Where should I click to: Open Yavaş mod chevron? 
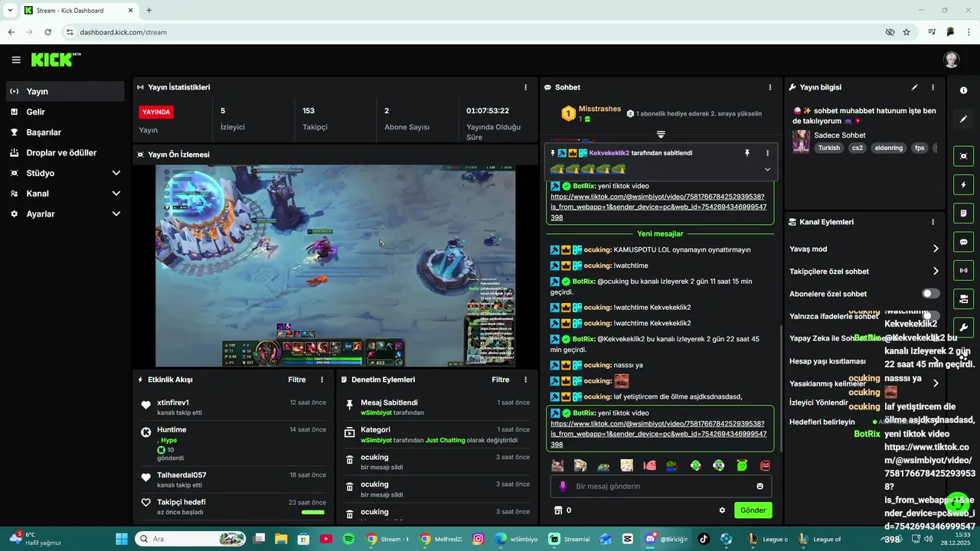(935, 249)
